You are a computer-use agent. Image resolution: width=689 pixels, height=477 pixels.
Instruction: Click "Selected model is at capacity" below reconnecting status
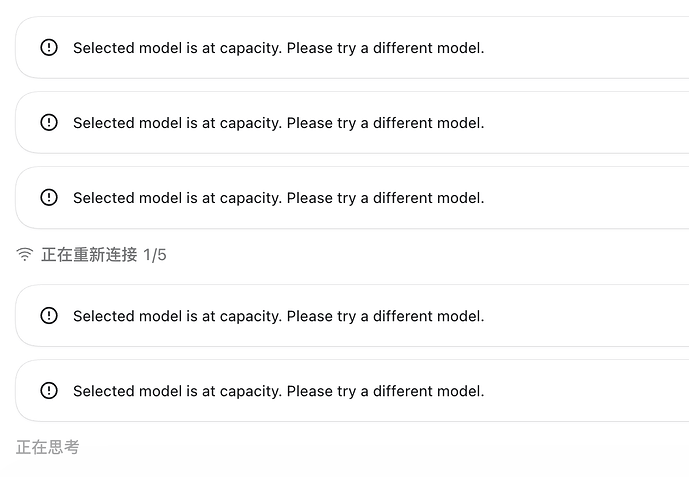click(177, 316)
